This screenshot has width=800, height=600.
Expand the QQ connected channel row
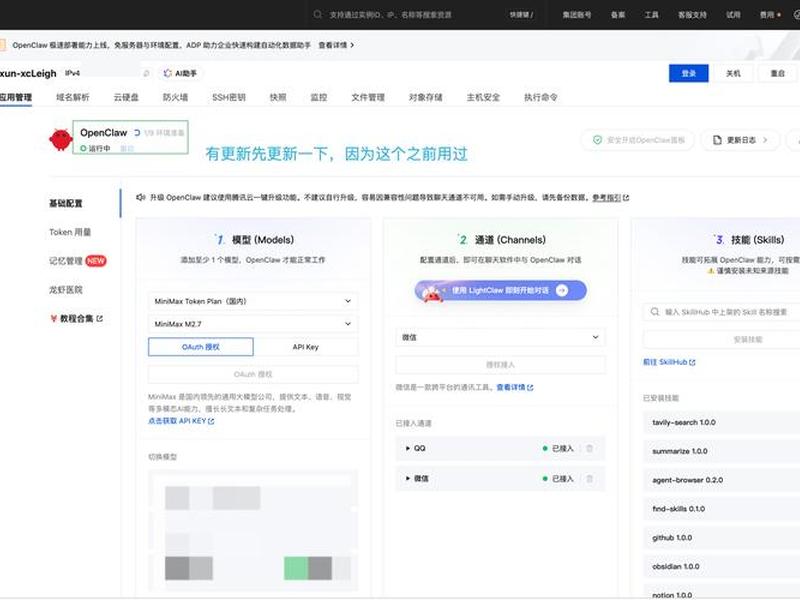[408, 448]
